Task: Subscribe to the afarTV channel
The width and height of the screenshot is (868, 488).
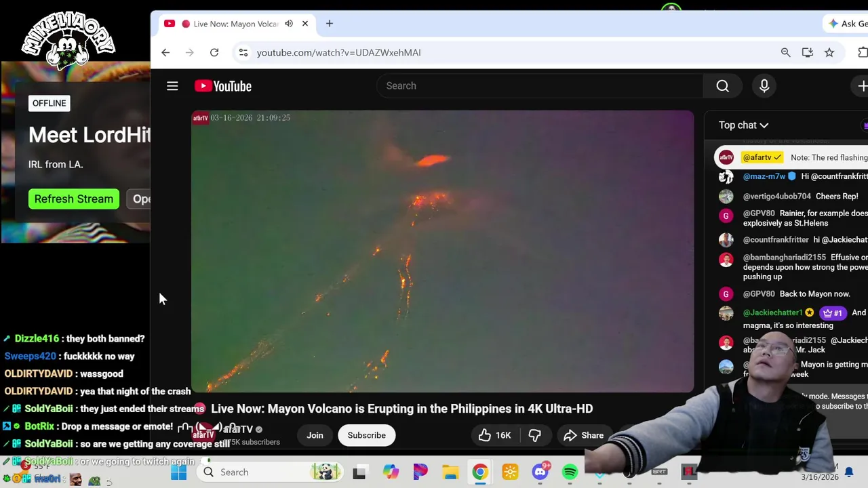Action: pyautogui.click(x=366, y=435)
